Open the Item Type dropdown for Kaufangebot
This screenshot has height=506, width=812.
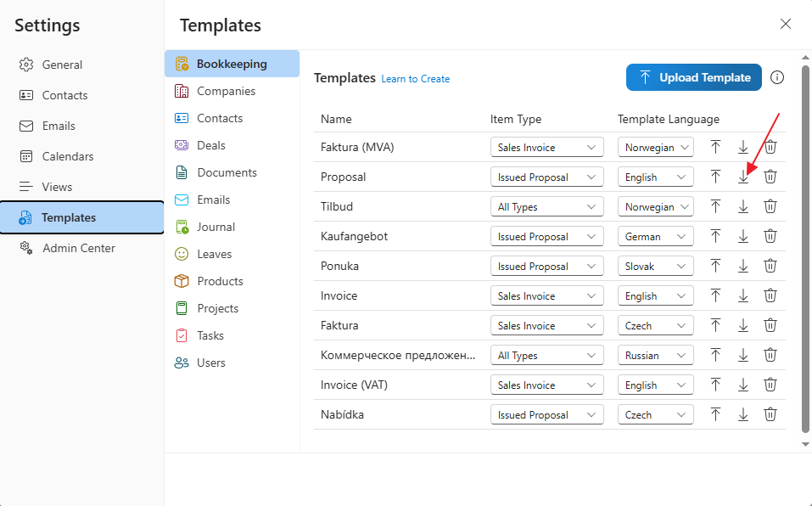(x=546, y=236)
